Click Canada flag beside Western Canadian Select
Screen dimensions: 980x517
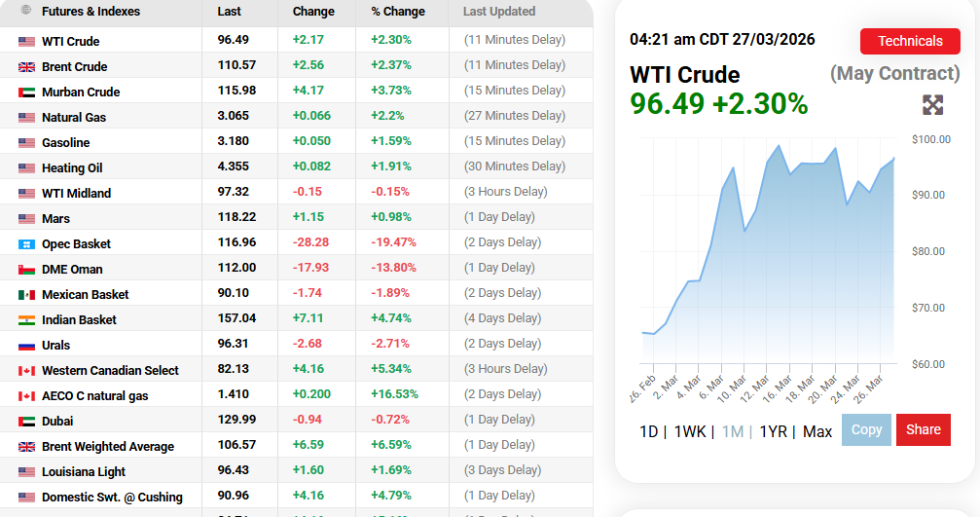click(26, 371)
